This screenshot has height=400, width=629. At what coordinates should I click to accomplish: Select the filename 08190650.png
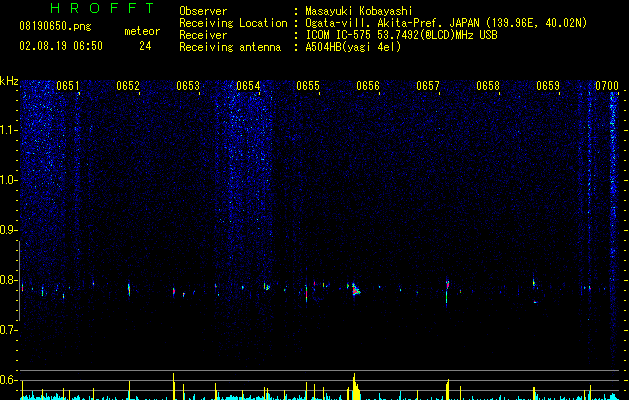coord(55,26)
